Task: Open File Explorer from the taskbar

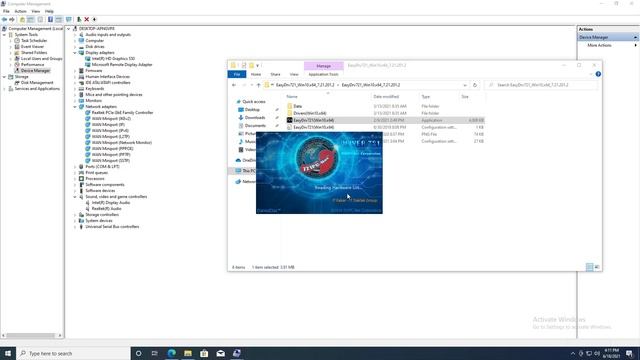Action: 188,353
